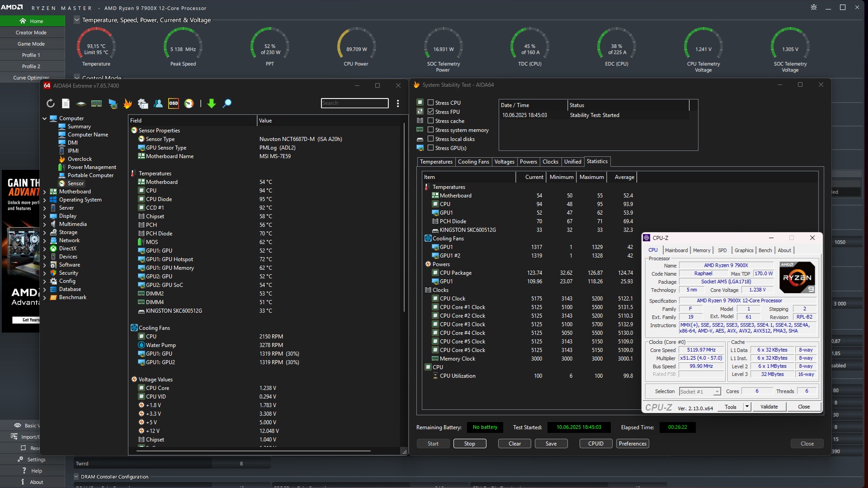Screen dimensions: 868x488
Task: Open the OSD panel toolbar icon
Action: click(x=174, y=103)
